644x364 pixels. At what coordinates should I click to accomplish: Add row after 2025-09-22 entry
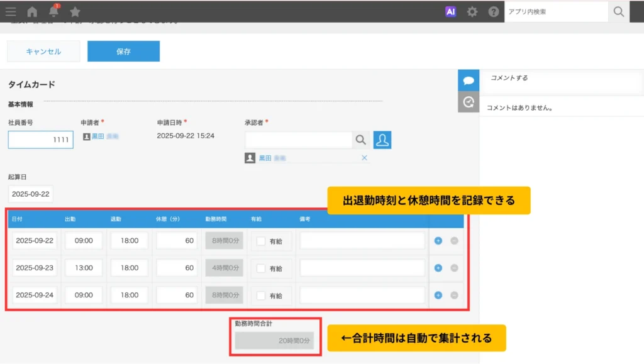(438, 241)
